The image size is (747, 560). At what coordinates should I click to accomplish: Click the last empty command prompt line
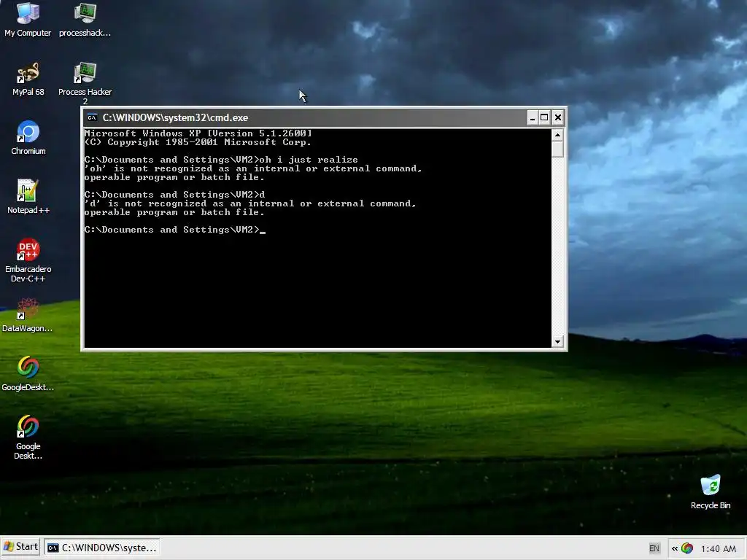click(175, 230)
